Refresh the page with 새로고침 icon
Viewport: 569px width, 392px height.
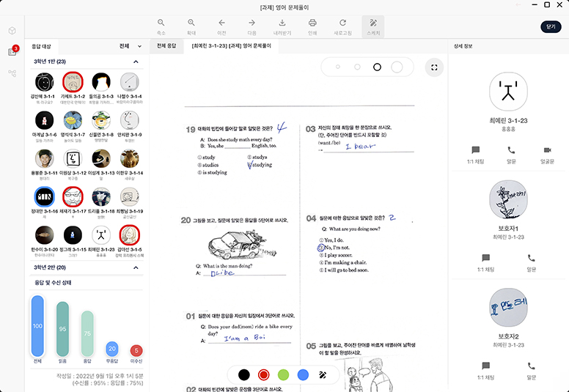click(342, 26)
